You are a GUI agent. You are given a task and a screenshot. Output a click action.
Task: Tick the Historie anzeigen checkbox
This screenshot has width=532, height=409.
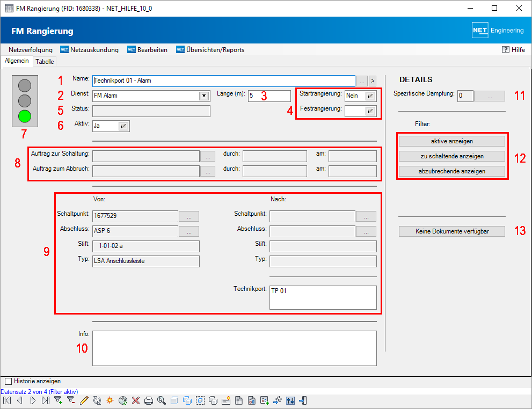[9, 382]
